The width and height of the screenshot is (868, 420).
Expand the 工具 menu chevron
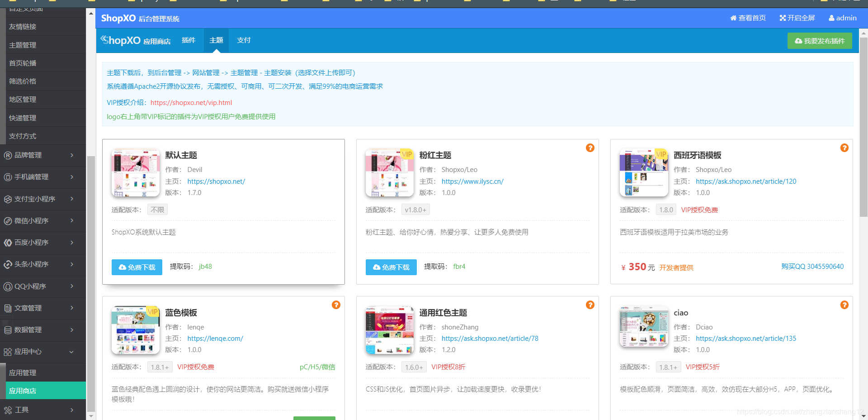(x=72, y=410)
